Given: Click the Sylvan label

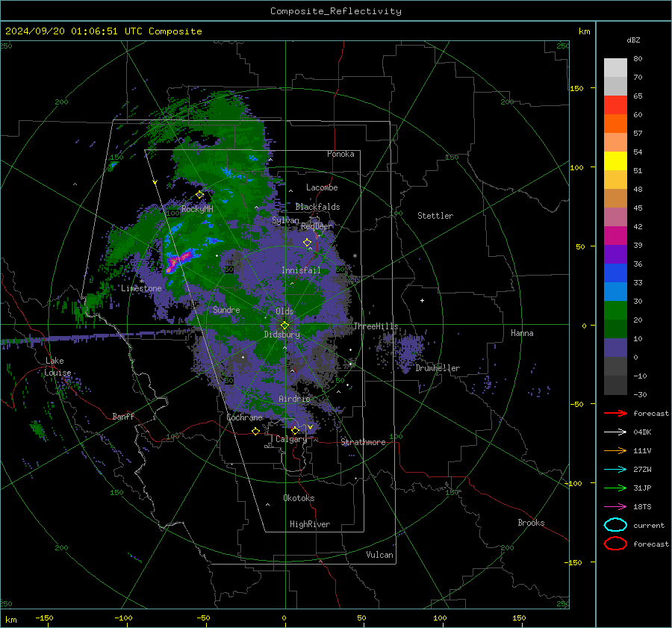Looking at the screenshot, I should coord(285,220).
